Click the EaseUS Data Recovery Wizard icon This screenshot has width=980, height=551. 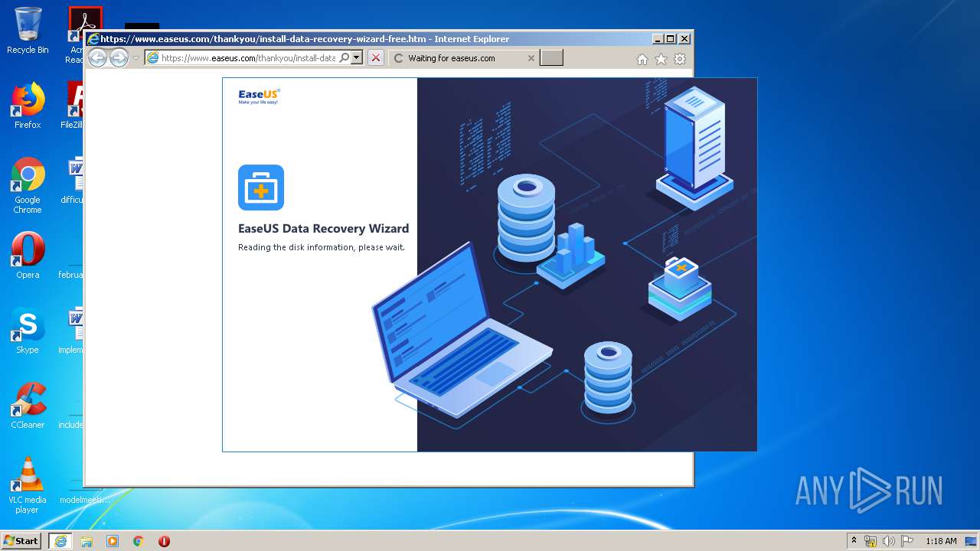[261, 187]
